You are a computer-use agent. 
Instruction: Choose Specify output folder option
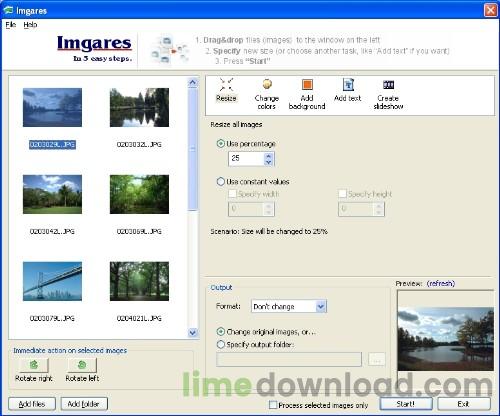coord(221,344)
